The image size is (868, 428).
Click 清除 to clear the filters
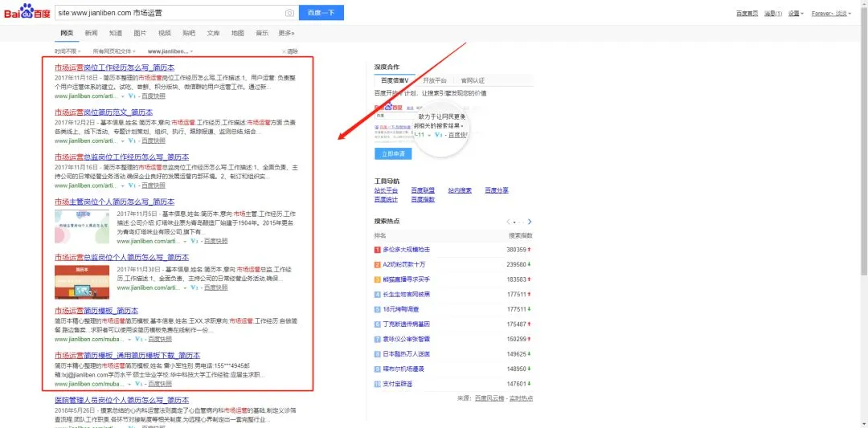[290, 51]
